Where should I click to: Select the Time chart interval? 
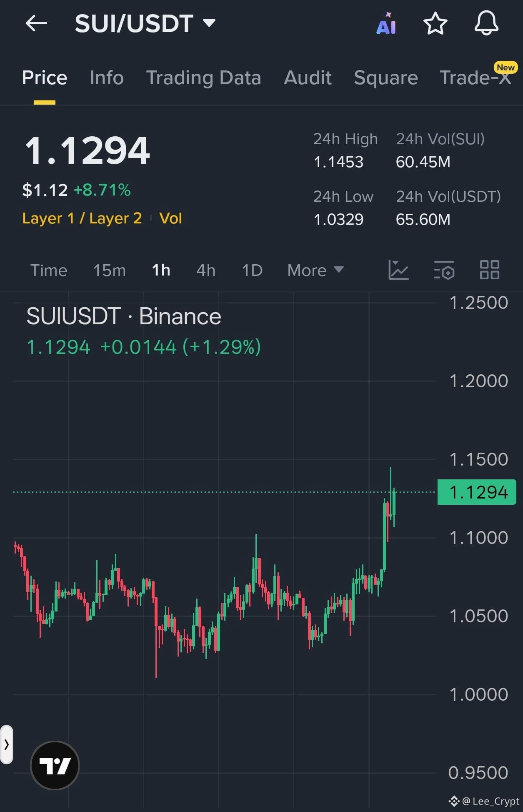point(49,271)
